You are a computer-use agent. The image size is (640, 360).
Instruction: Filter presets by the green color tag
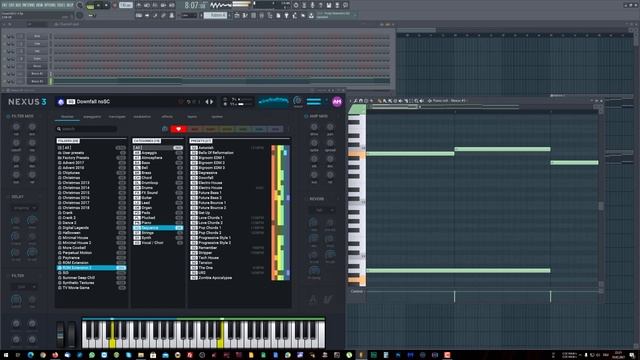(x=243, y=129)
